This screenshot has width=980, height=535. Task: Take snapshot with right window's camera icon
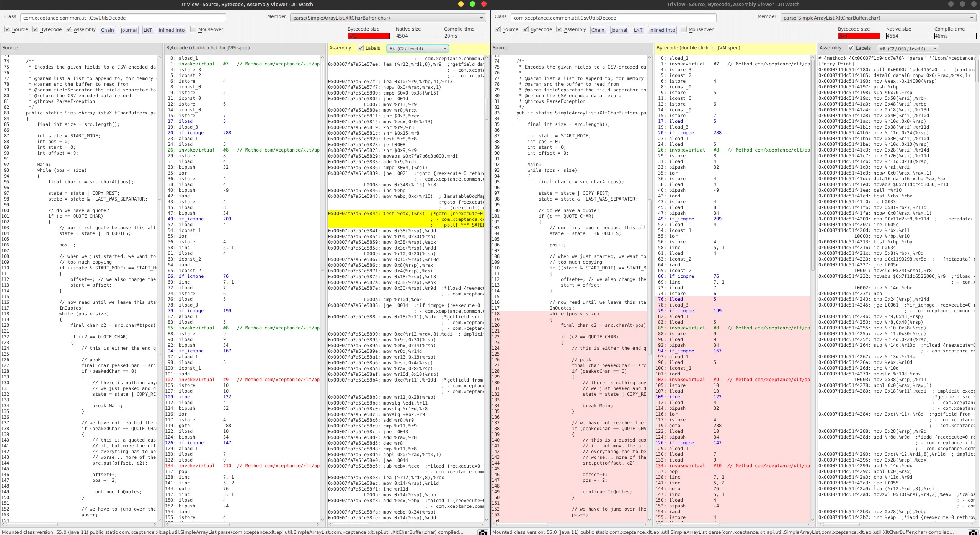[x=973, y=532]
